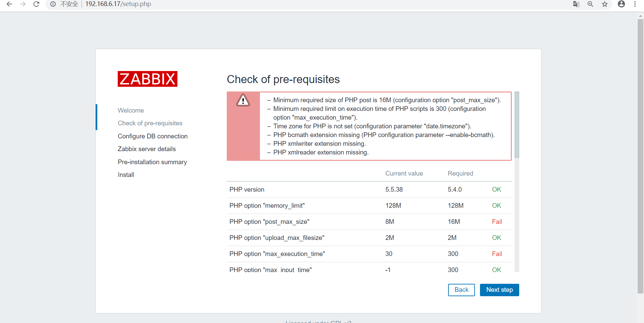Click the Next step button
The image size is (644, 323).
[x=499, y=290]
